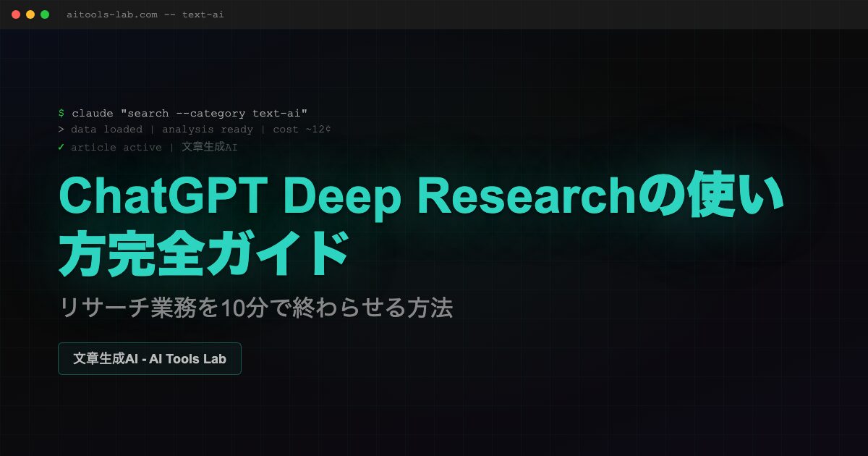
Task: Click the output arrow prompt marker
Action: point(61,130)
